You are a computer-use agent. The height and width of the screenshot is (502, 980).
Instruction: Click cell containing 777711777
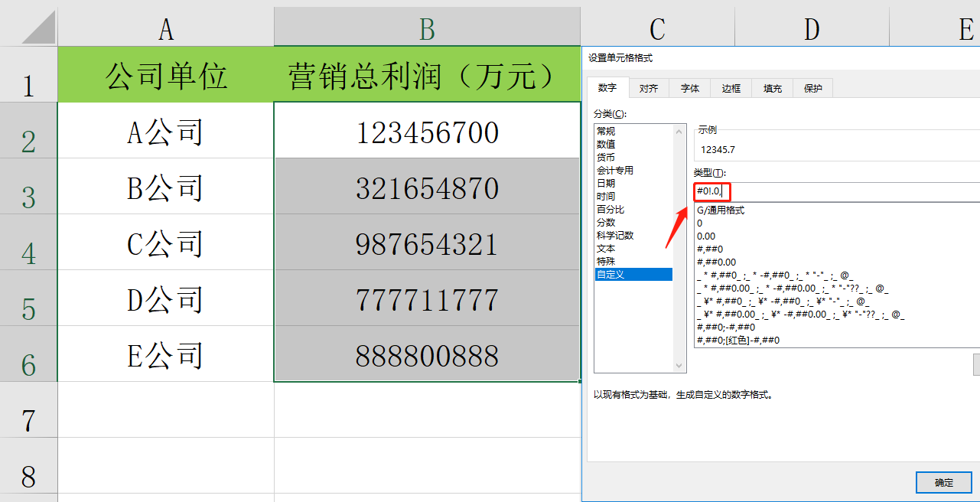[x=427, y=298]
